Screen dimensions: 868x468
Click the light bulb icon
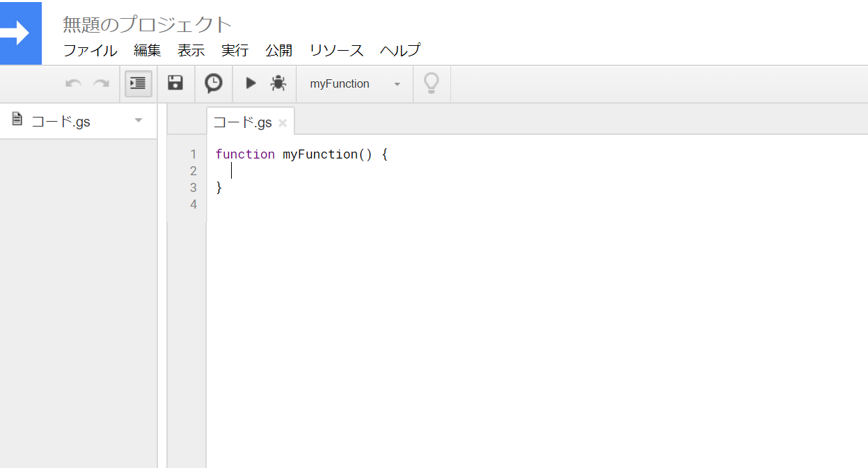(432, 83)
